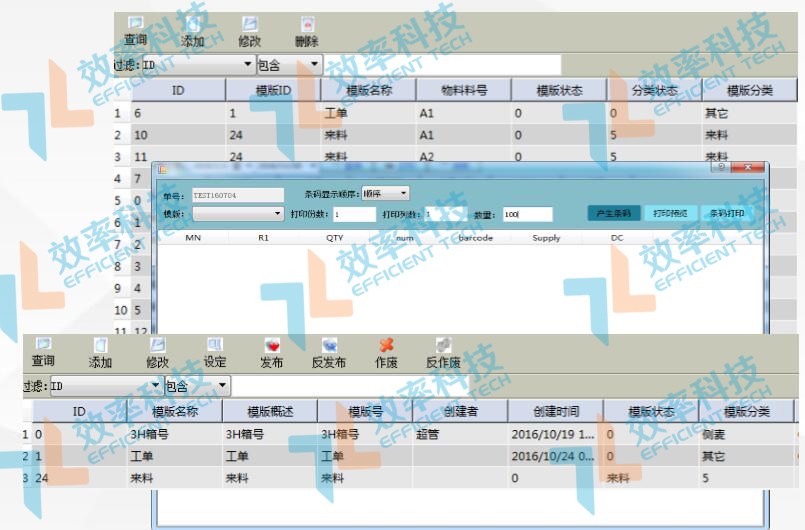This screenshot has width=805, height=530.
Task: Click 修改 (Edit) icon in upper toolbar
Action: click(x=250, y=25)
